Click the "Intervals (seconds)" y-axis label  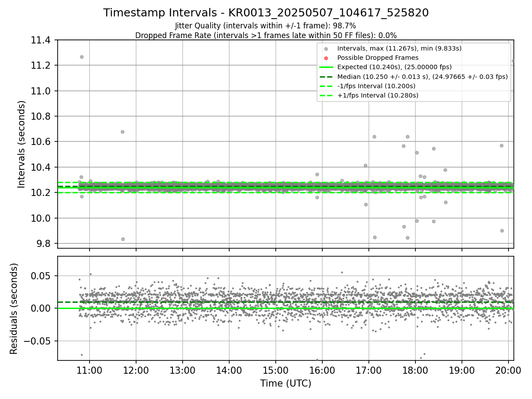22,144
